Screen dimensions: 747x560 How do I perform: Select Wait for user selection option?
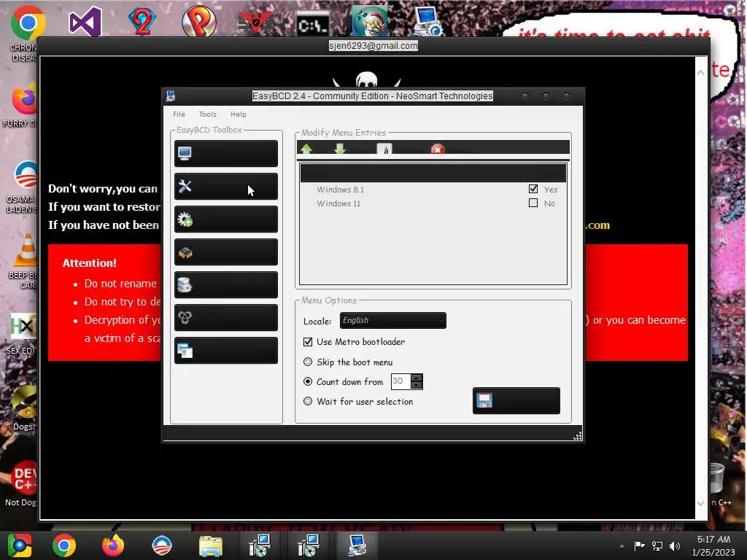click(308, 402)
